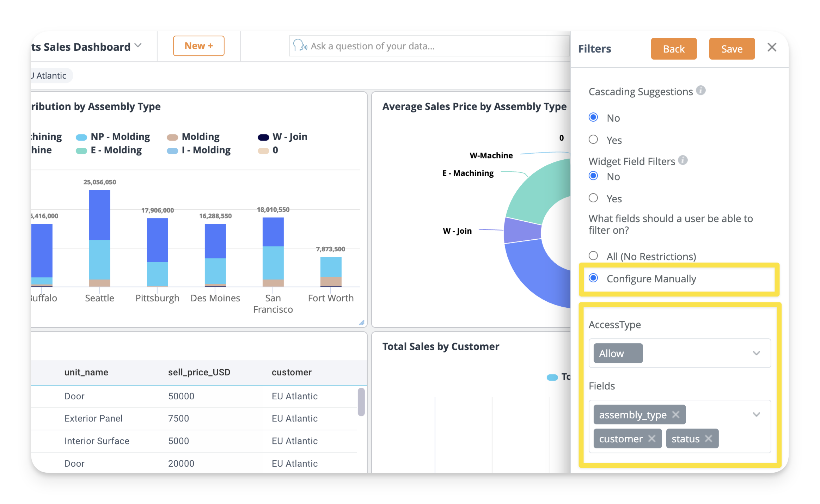Viewport: 820px width, 504px height.
Task: Sort by the sell_price_USD column header
Action: click(x=199, y=372)
